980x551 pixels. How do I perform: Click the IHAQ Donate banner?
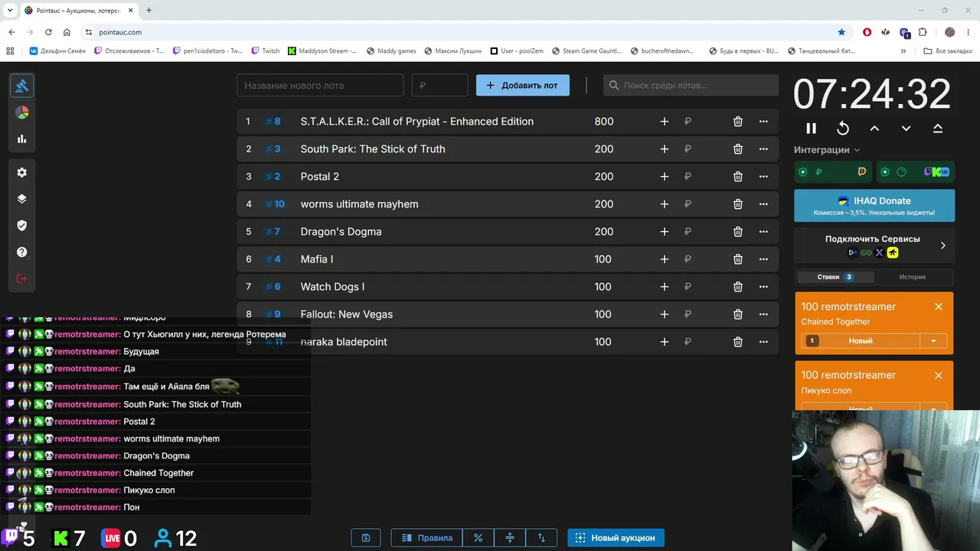tap(874, 205)
